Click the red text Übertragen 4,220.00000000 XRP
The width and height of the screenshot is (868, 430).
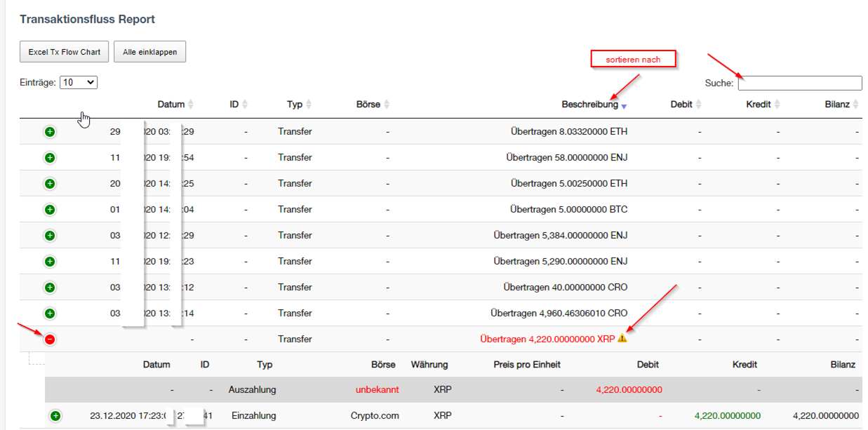pos(547,340)
